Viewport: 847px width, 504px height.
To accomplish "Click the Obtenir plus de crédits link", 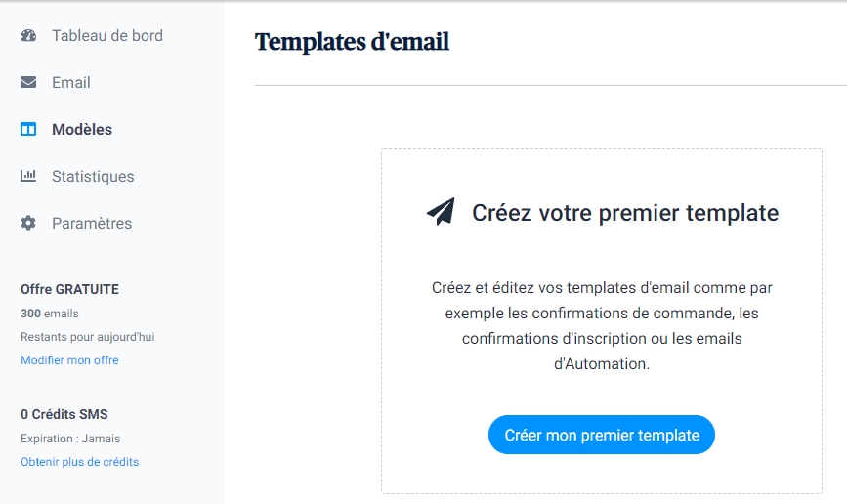I will point(79,462).
